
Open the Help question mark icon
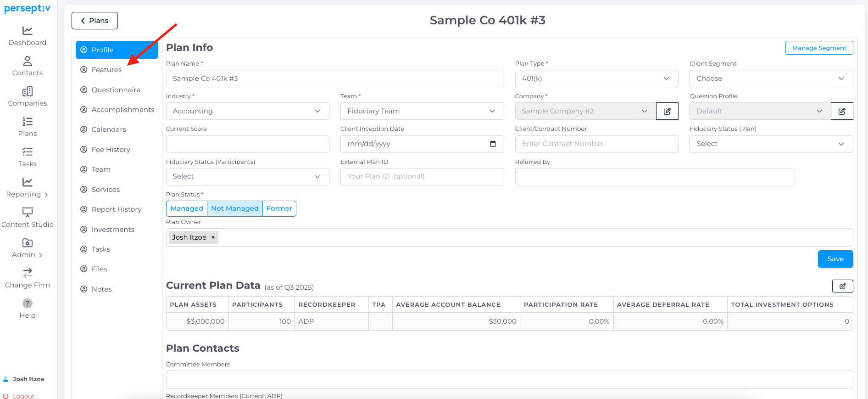[x=28, y=303]
